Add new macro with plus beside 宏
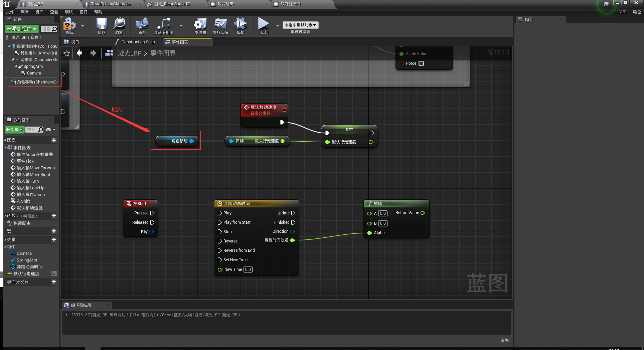The height and width of the screenshot is (350, 644). (54, 231)
